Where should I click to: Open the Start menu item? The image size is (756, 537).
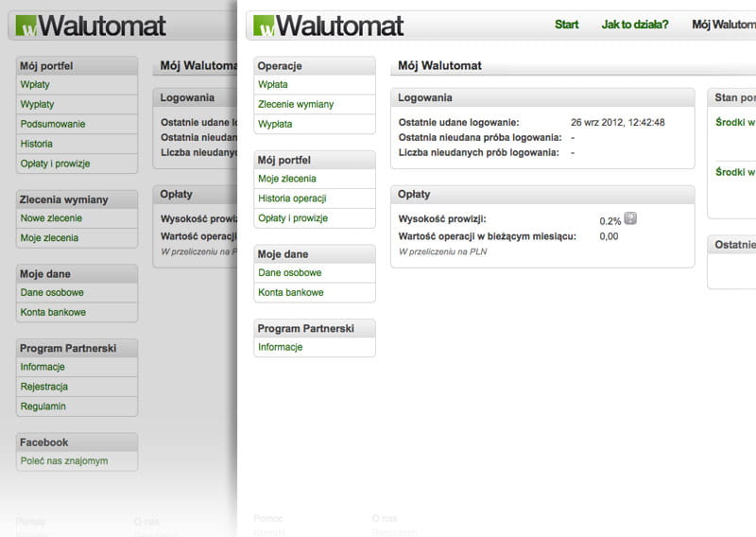tap(566, 25)
